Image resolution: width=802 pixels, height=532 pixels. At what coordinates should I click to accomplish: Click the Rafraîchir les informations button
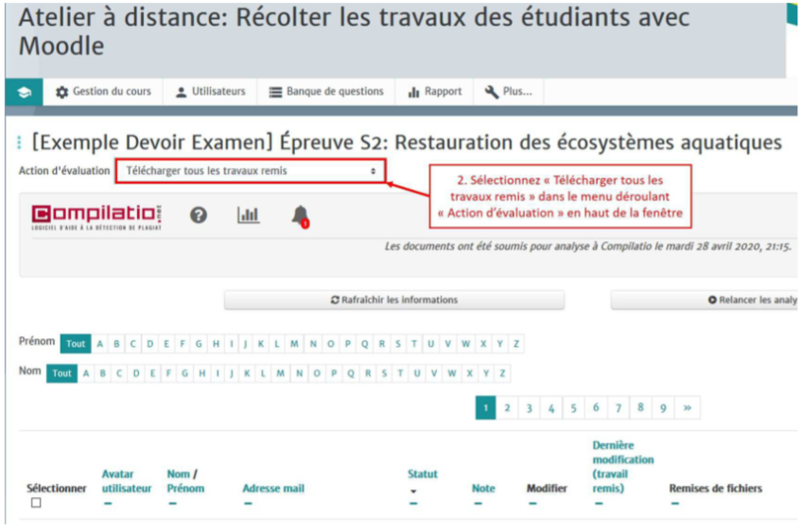[x=393, y=300]
